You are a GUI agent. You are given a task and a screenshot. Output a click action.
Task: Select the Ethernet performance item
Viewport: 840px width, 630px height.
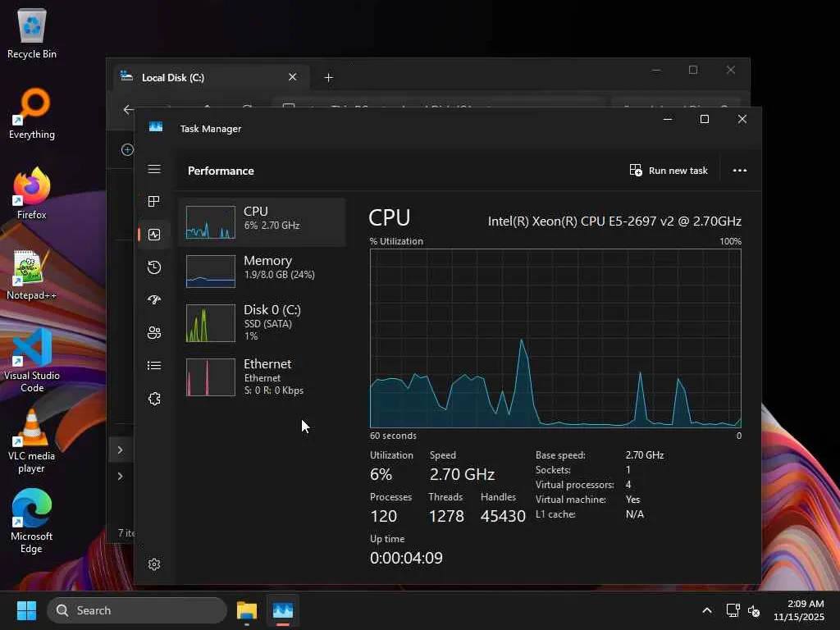coord(262,377)
